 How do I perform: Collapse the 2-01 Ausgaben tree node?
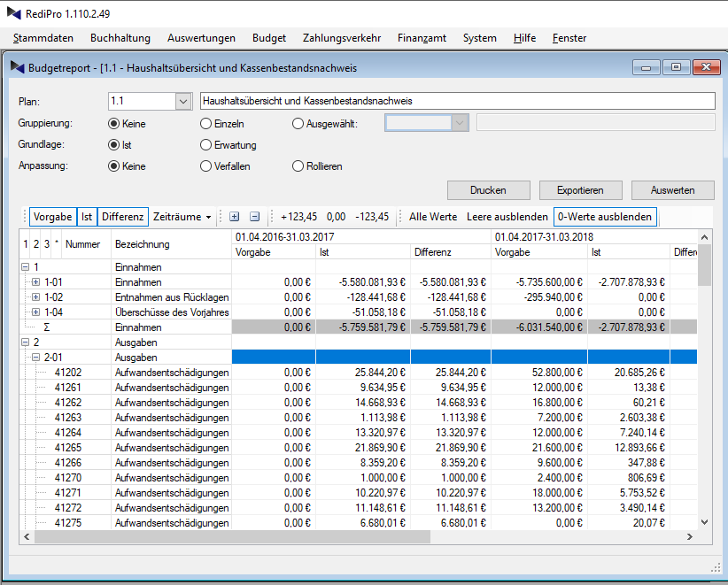coord(35,357)
